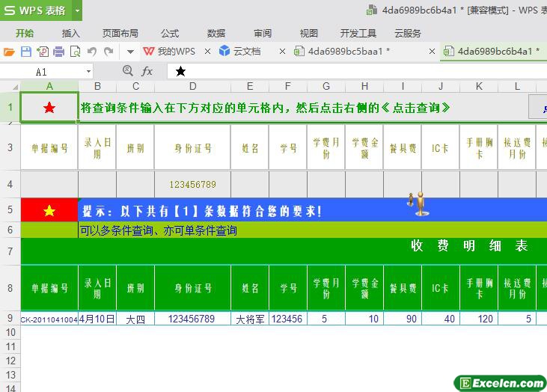This screenshot has width=547, height=392.
Task: Click the IC卡 value 40 in row 9
Action: (441, 319)
